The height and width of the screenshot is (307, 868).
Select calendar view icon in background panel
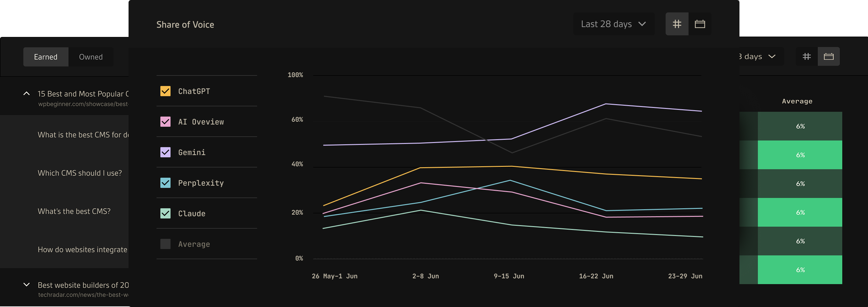(x=829, y=56)
